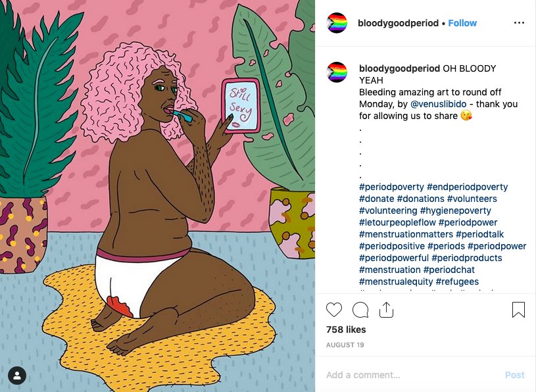Open comments via speech bubble icon
The image size is (536, 392).
point(360,310)
